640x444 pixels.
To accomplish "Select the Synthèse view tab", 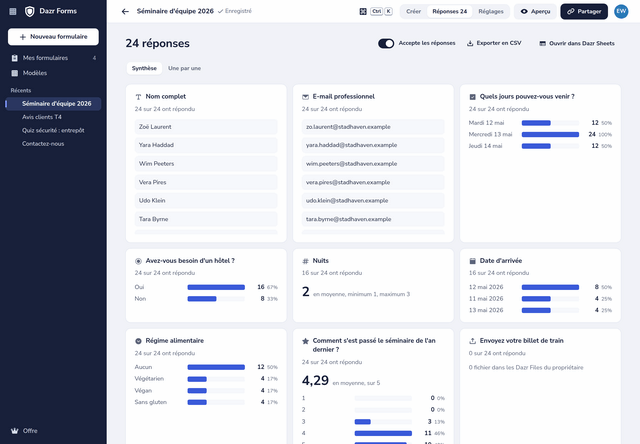I will 144,68.
